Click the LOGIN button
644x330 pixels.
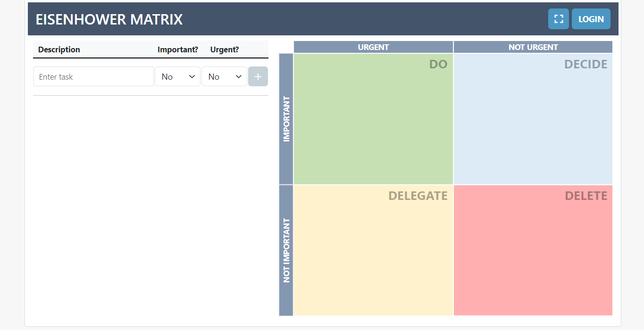point(591,19)
